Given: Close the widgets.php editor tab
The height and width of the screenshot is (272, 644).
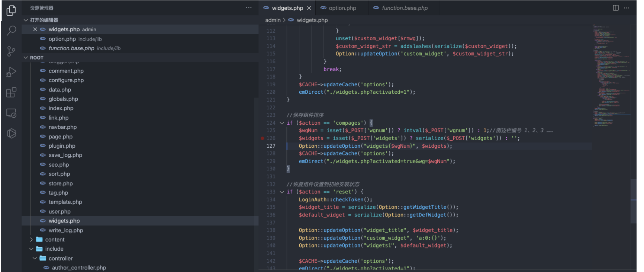Looking at the screenshot, I should [309, 8].
